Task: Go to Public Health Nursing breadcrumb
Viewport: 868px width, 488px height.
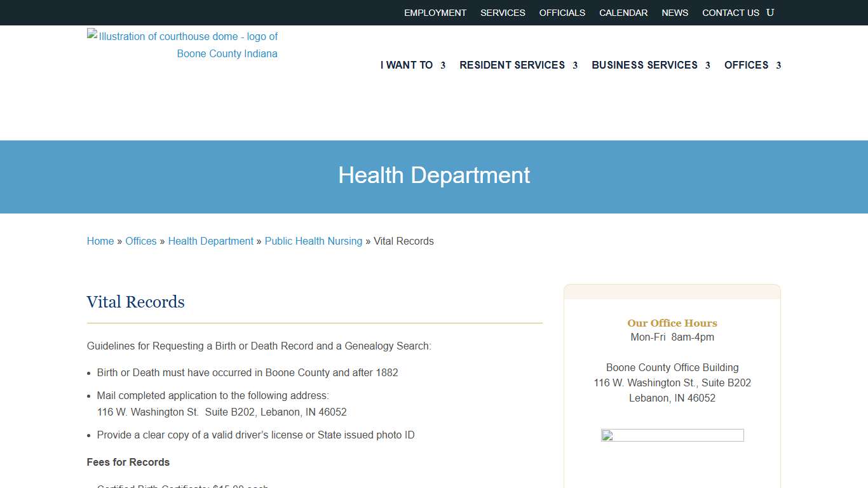Action: tap(313, 241)
